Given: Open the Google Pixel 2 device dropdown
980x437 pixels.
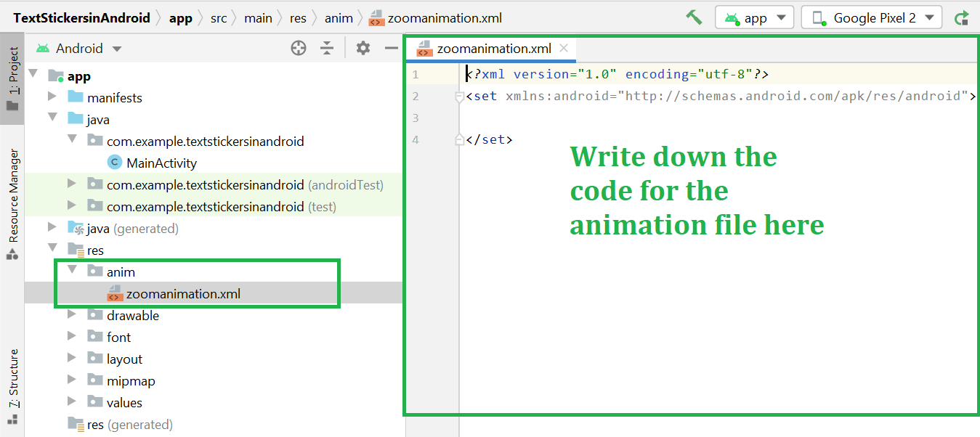Looking at the screenshot, I should click(x=872, y=17).
